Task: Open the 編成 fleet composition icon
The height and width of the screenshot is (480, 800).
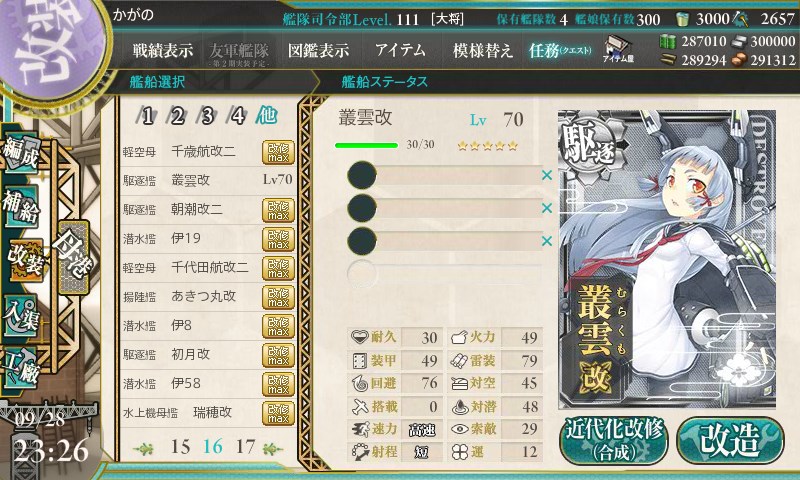Action: coord(20,151)
